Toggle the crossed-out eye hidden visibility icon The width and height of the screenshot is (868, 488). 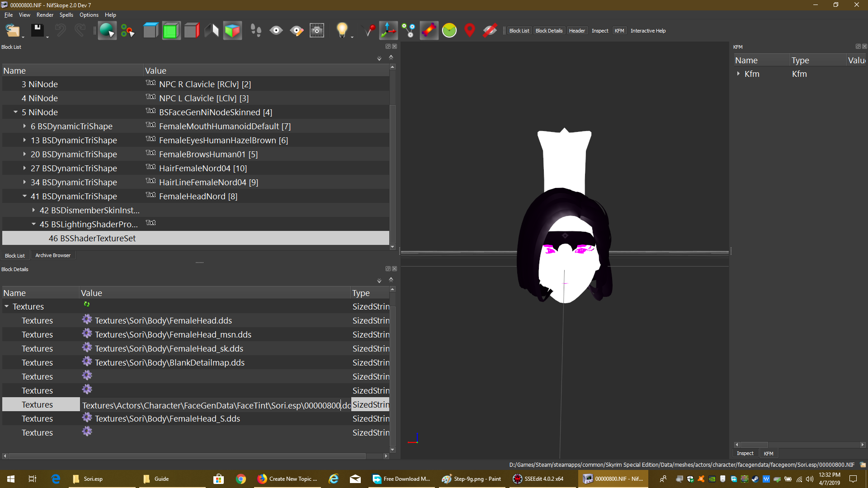coord(490,30)
